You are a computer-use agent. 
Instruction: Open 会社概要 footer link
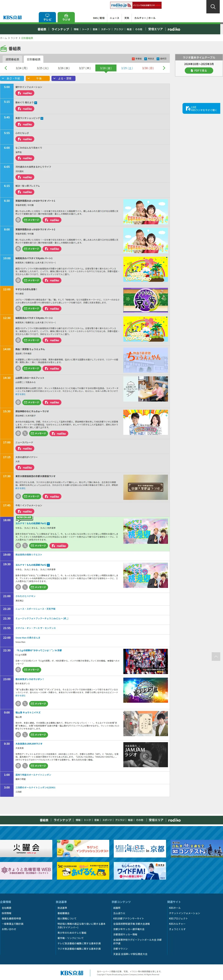coord(7,908)
